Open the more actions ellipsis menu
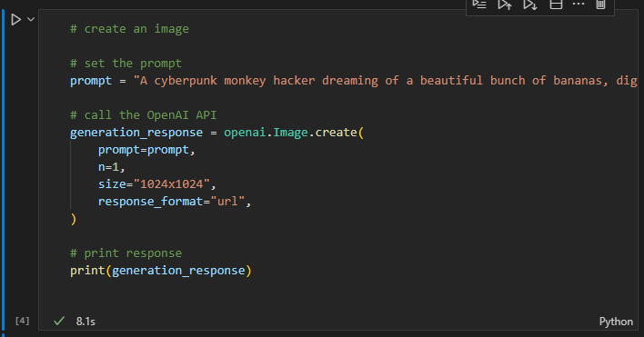 579,5
